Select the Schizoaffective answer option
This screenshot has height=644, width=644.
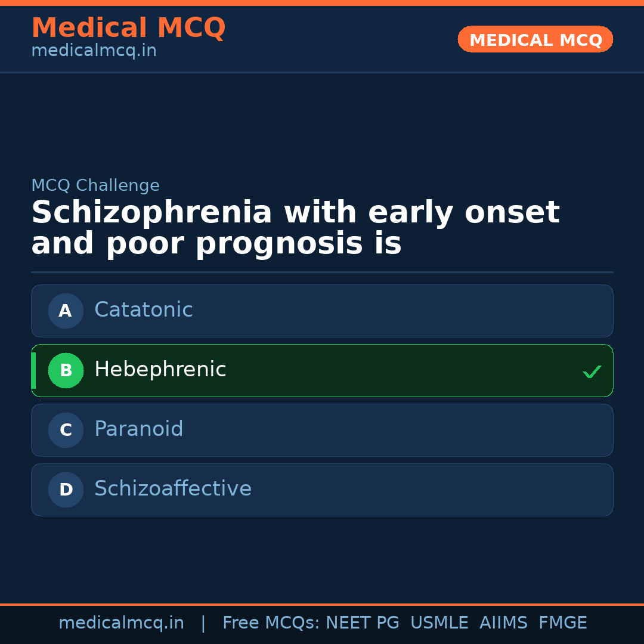pos(322,490)
